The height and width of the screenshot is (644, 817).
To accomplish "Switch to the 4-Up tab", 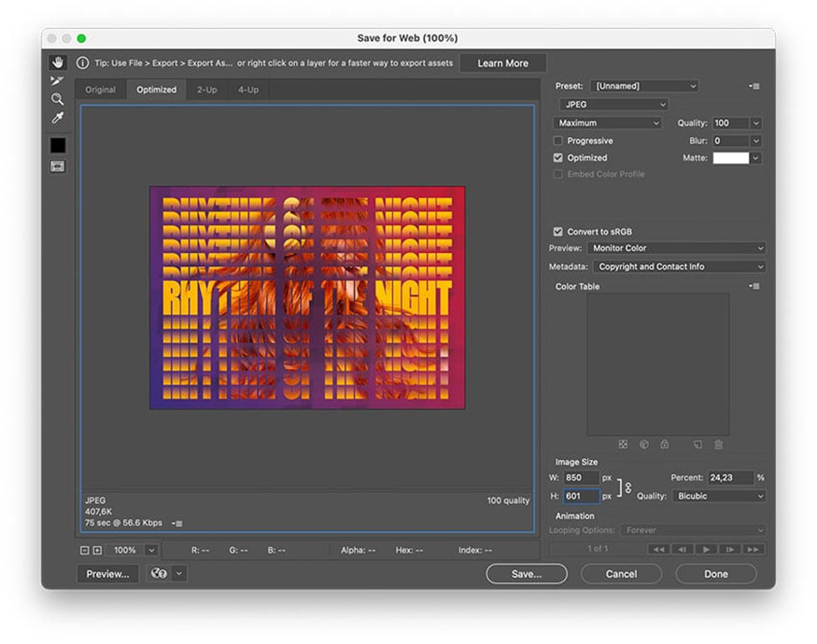I will pyautogui.click(x=248, y=90).
